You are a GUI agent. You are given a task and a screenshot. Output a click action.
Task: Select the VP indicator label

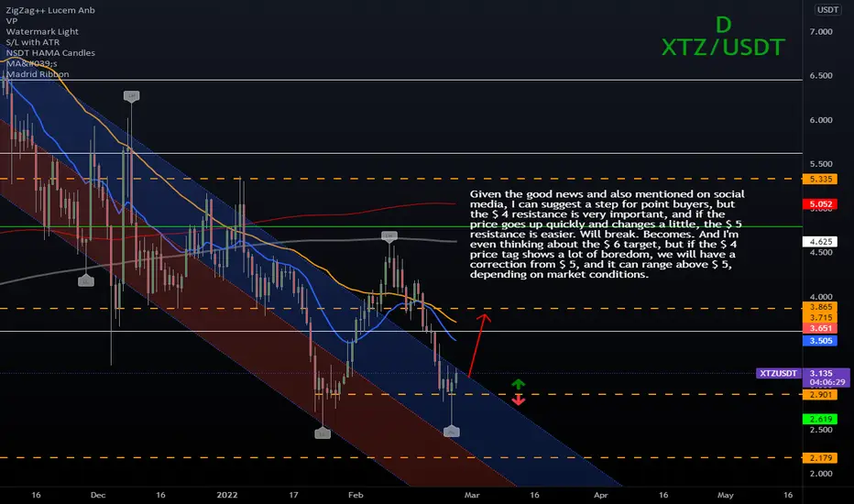[11, 21]
